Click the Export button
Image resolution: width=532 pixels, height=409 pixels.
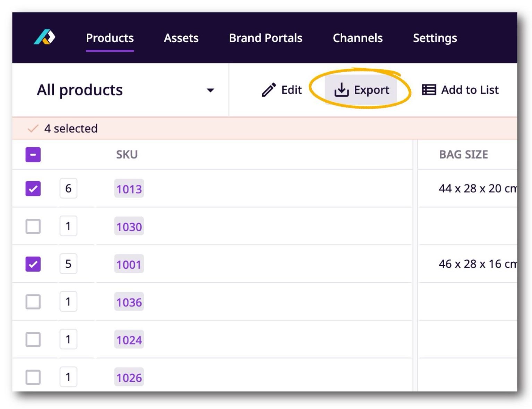[361, 89]
